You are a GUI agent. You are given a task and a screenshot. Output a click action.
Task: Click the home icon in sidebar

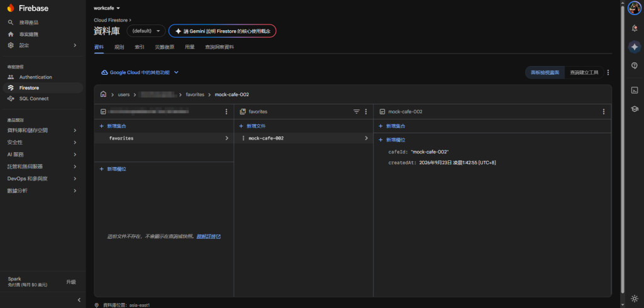pyautogui.click(x=11, y=34)
